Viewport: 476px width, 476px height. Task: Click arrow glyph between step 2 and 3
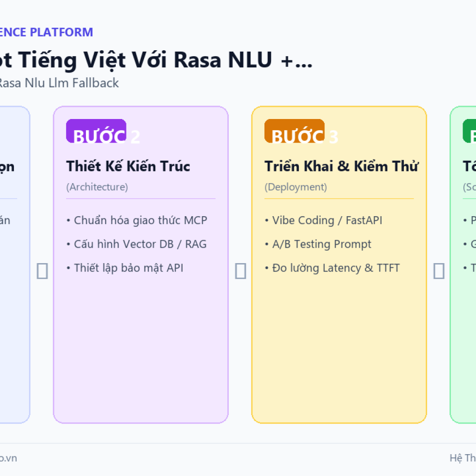pyautogui.click(x=240, y=271)
